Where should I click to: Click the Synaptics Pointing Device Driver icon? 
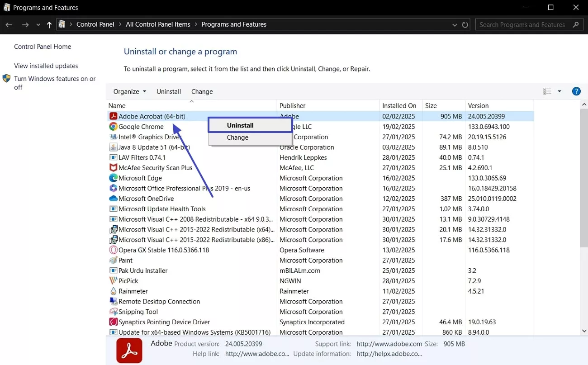113,322
